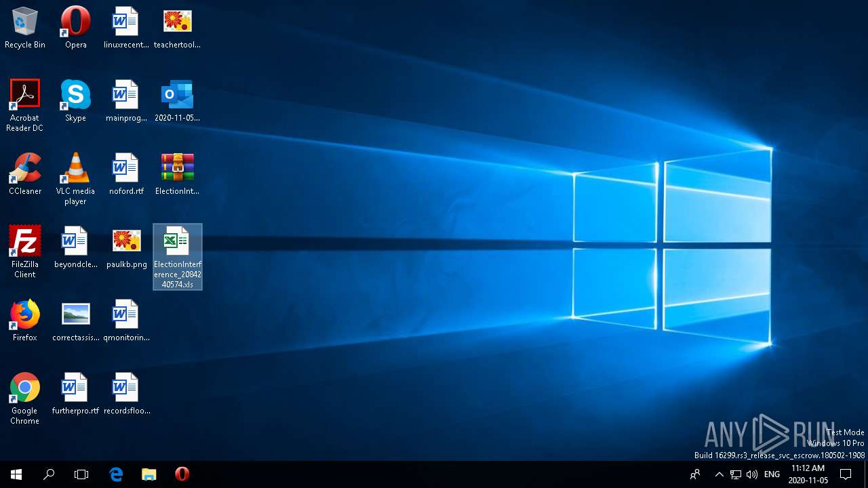Select the Opera desktop shortcut
This screenshot has height=488, width=868.
coord(75,27)
